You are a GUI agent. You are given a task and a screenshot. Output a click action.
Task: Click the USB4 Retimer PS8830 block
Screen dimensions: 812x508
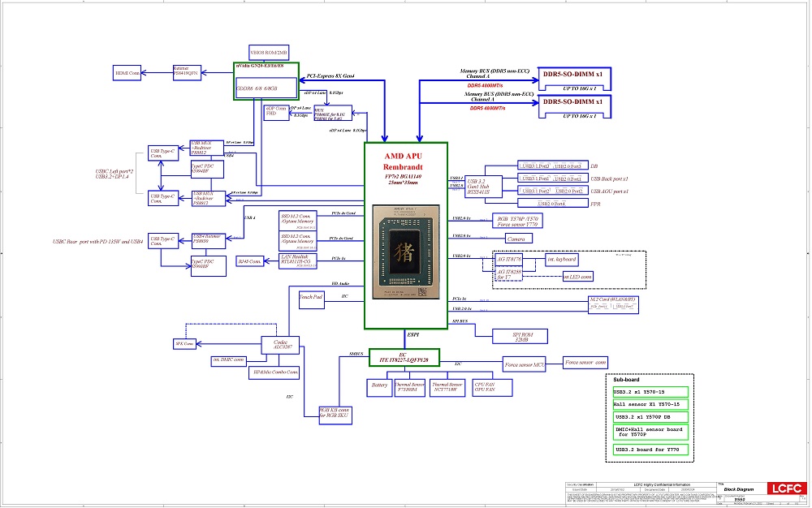[x=209, y=239]
